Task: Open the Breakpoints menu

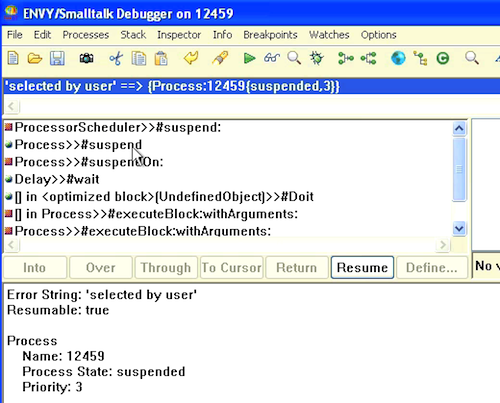Action: pyautogui.click(x=270, y=35)
